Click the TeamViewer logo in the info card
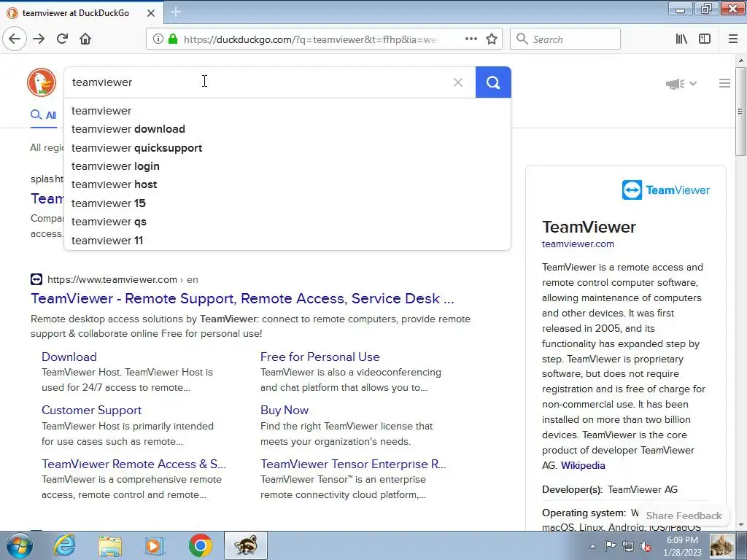Image resolution: width=747 pixels, height=560 pixels. [x=665, y=190]
